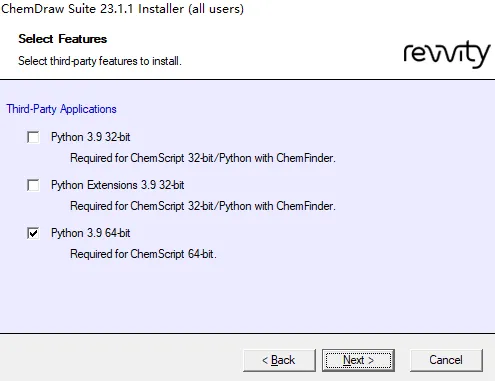Click the ChemDraw Suite 23.1.1 Installer title
This screenshot has width=495, height=381.
122,9
